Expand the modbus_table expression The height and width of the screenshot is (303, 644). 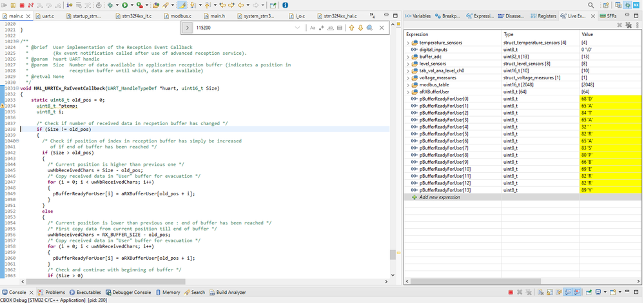408,84
